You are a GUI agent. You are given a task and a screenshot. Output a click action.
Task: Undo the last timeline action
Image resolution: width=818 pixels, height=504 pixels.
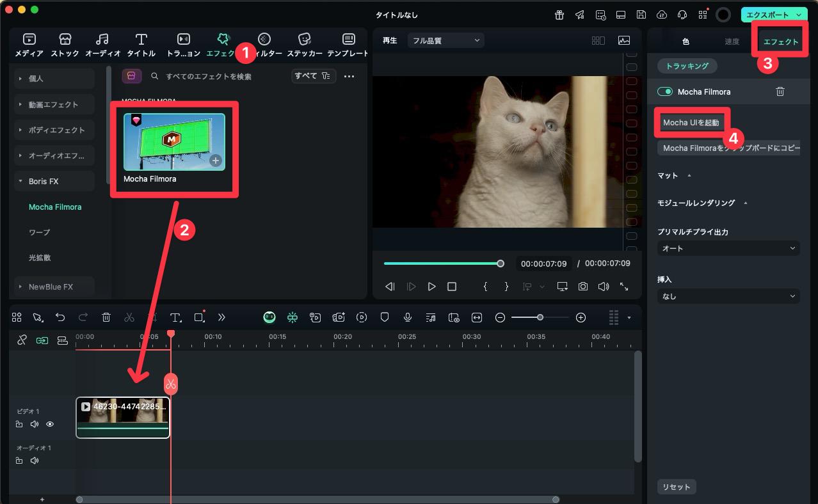pos(60,317)
